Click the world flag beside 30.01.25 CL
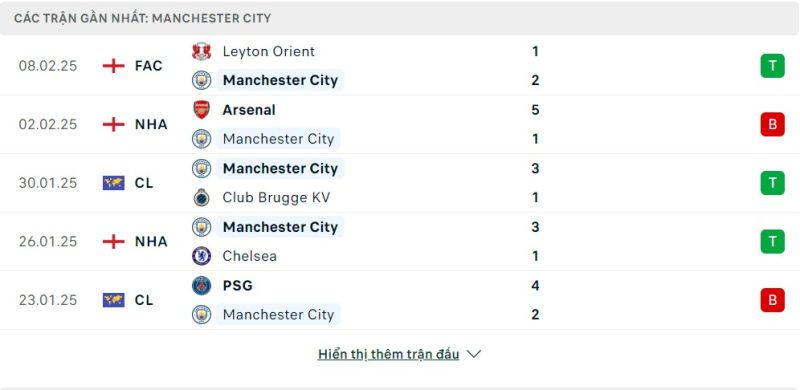Screen dimensions: 800x390 click(x=113, y=183)
